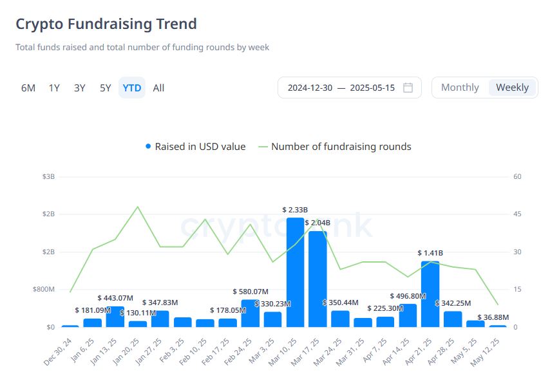Click the Mar 17 bar showing $2.04B

(x=318, y=279)
